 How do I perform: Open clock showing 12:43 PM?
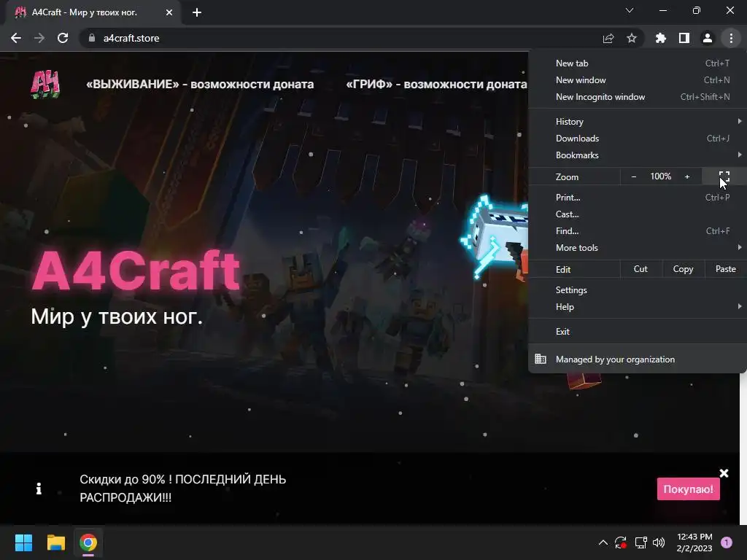click(694, 542)
